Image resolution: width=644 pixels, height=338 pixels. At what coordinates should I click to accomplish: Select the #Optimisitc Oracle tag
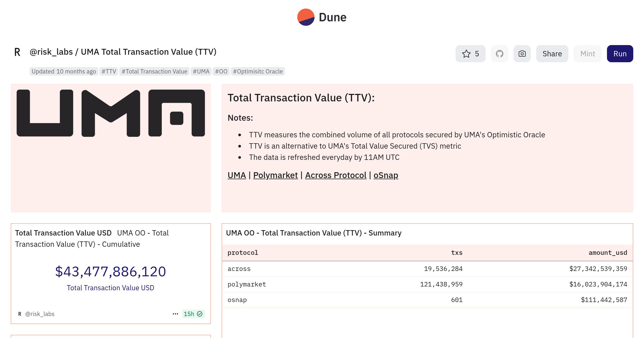pos(258,71)
